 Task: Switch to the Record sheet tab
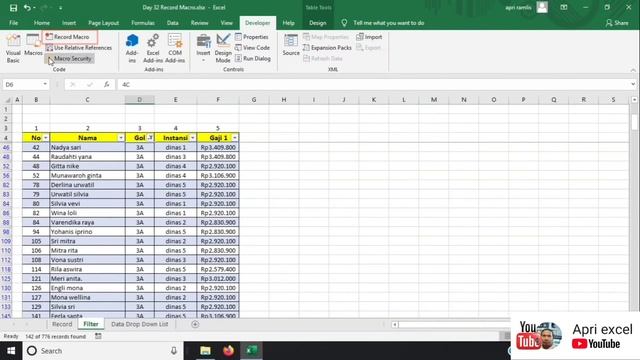[x=62, y=324]
